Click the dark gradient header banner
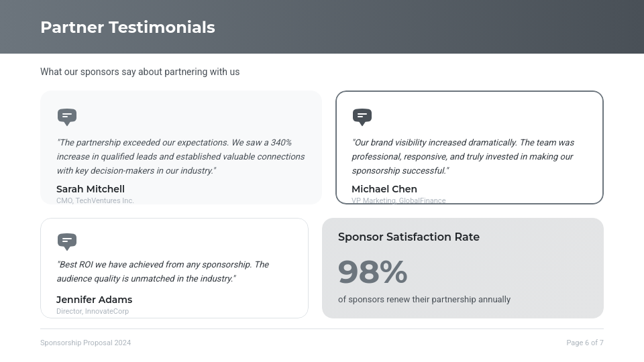Image resolution: width=644 pixels, height=362 pixels. click(429, 27)
